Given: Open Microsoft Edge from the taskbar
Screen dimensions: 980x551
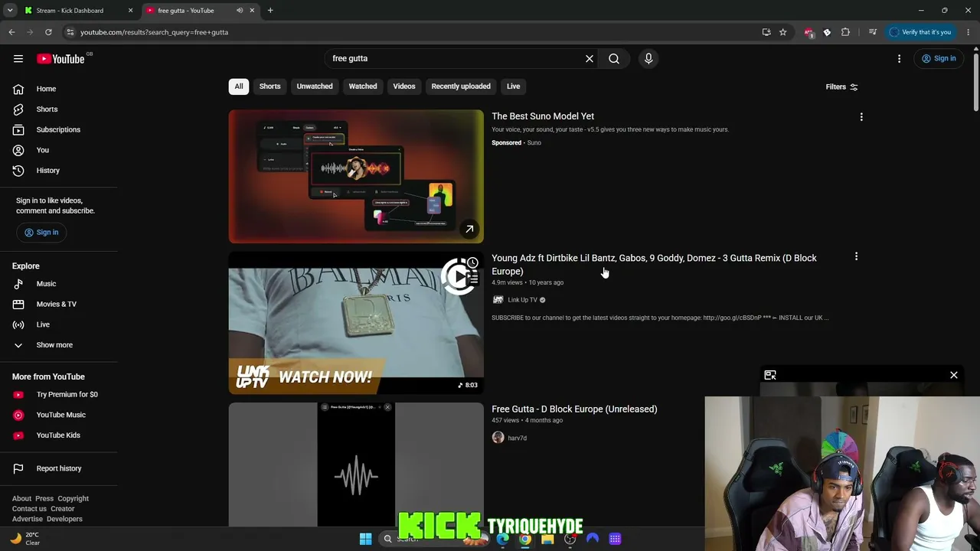Looking at the screenshot, I should pyautogui.click(x=502, y=539).
